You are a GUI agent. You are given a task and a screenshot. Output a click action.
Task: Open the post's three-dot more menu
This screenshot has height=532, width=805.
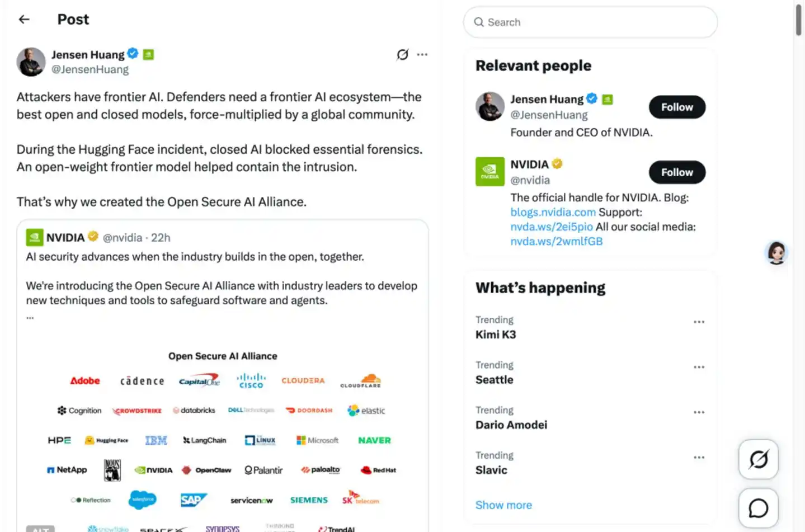tap(422, 54)
